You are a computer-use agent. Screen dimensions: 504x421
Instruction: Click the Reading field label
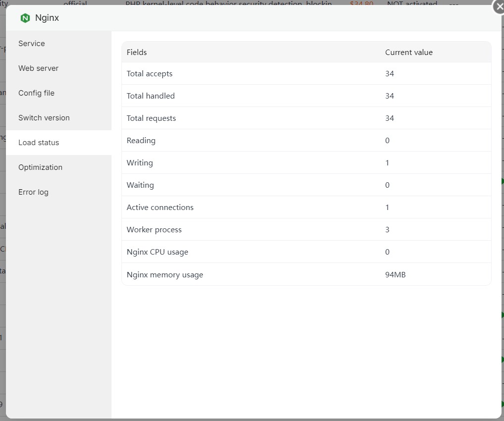[141, 141]
